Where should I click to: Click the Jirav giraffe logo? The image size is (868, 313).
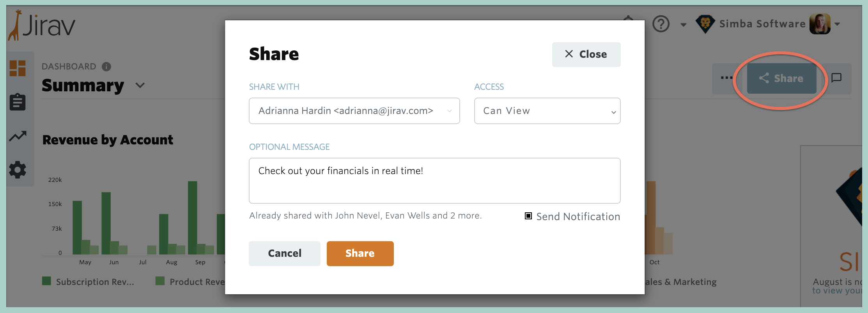coord(41,25)
